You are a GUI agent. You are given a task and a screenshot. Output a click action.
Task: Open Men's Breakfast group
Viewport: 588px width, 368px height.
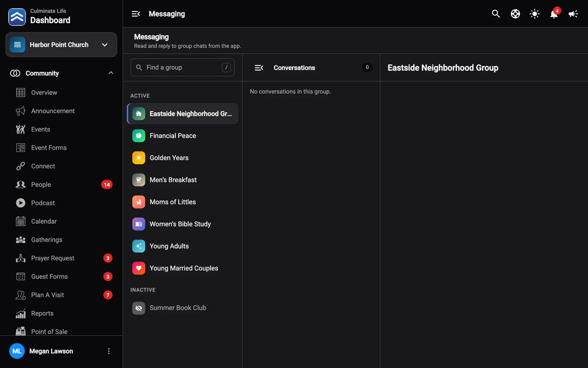click(183, 180)
